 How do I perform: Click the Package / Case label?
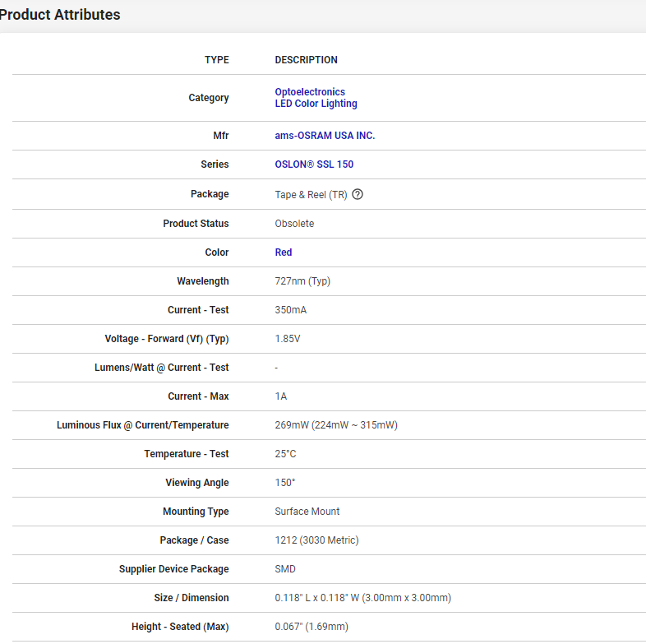[195, 540]
